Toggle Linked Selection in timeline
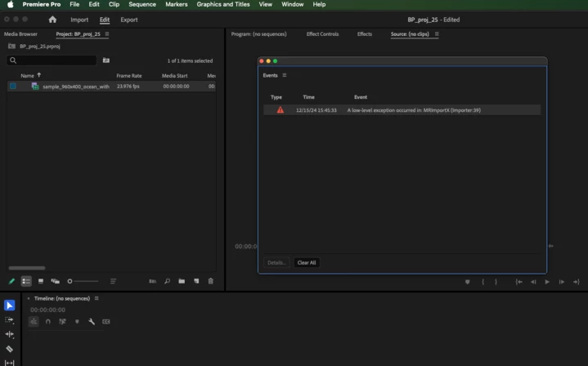 [x=62, y=321]
